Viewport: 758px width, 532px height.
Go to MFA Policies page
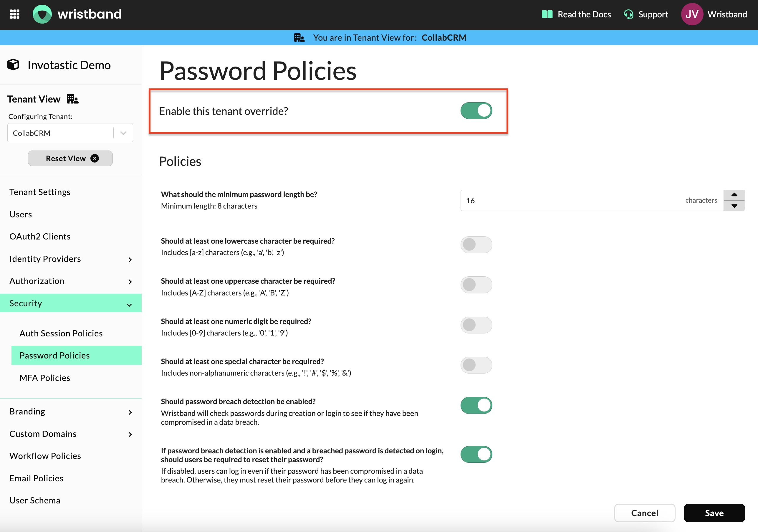tap(45, 378)
